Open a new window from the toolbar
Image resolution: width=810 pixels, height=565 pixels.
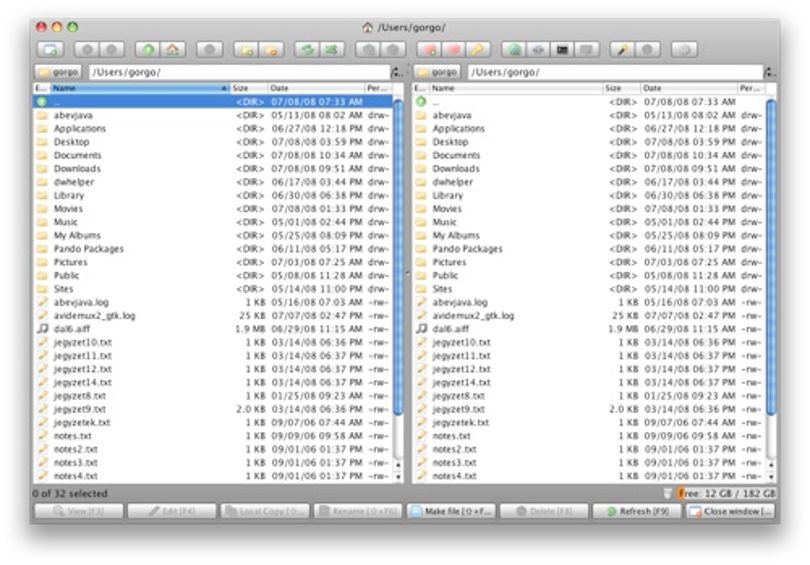pos(51,50)
